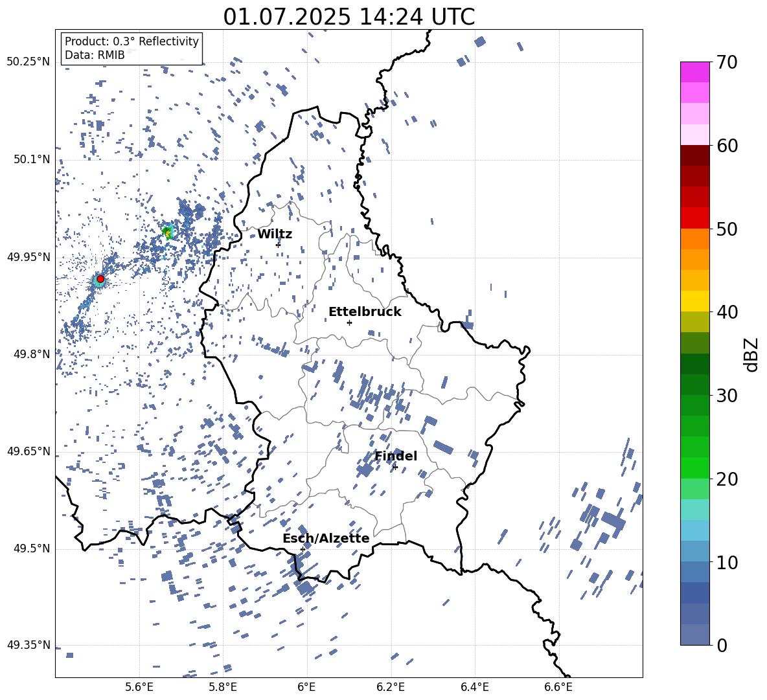The width and height of the screenshot is (767, 700).
Task: Click the 5.6°E longitude label
Action: point(139,687)
